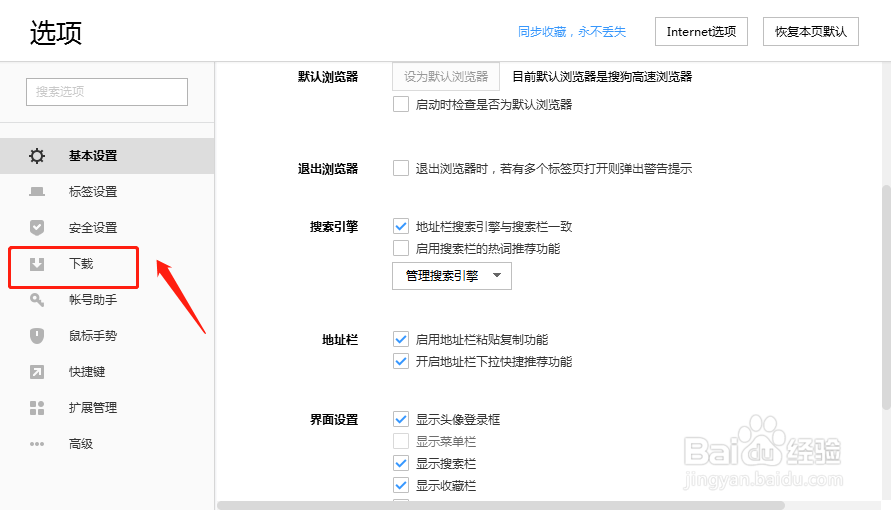Click the mouse icon beside 鼠标手势
This screenshot has height=510, width=891.
pyautogui.click(x=37, y=336)
